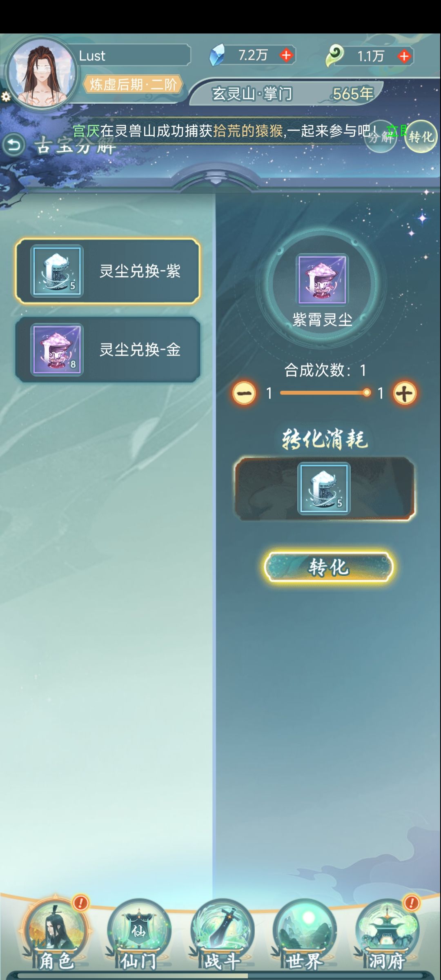Open the 战斗 battle menu
441x980 pixels.
[222, 935]
